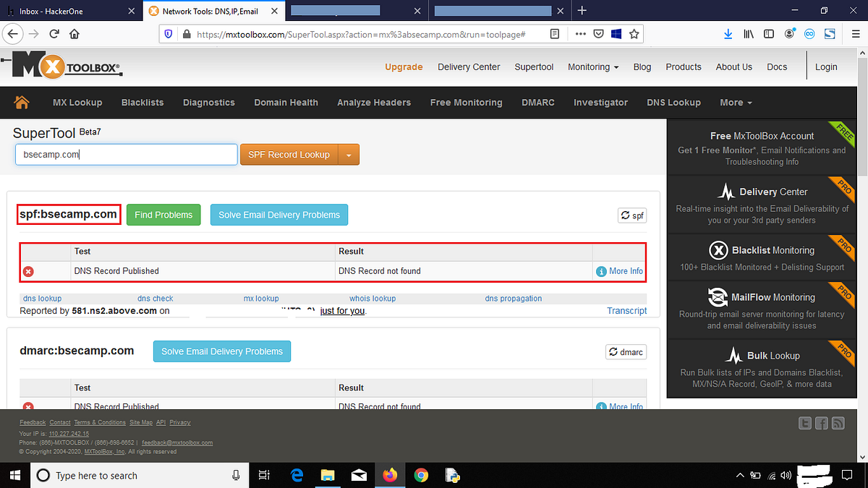This screenshot has width=868, height=488.
Task: Click the mx lookup link under spf results
Action: click(x=261, y=298)
